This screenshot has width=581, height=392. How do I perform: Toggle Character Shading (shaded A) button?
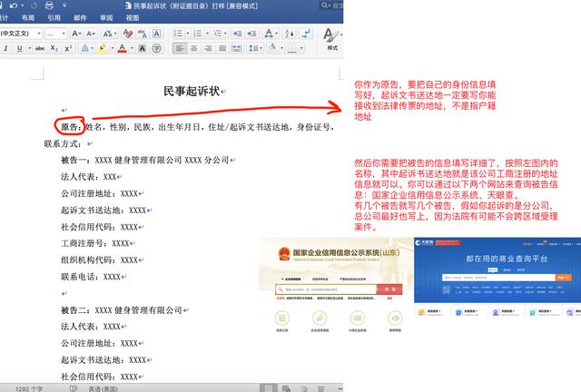(143, 48)
